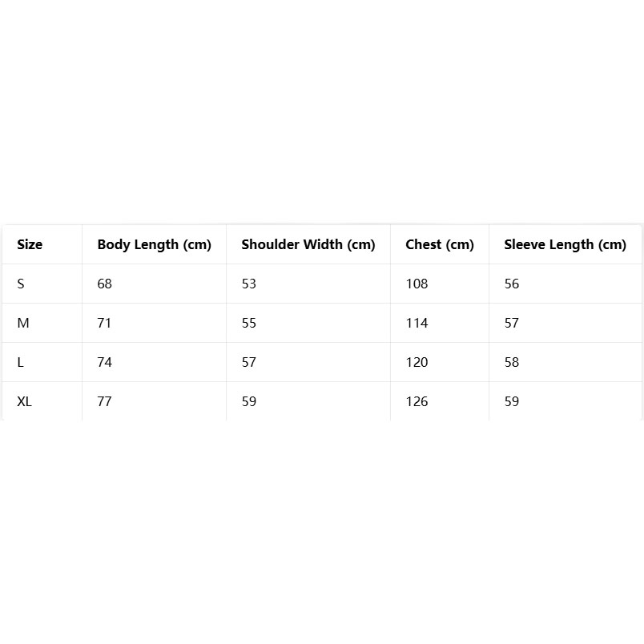This screenshot has height=644, width=644.
Task: Click the S size row label
Action: point(21,284)
